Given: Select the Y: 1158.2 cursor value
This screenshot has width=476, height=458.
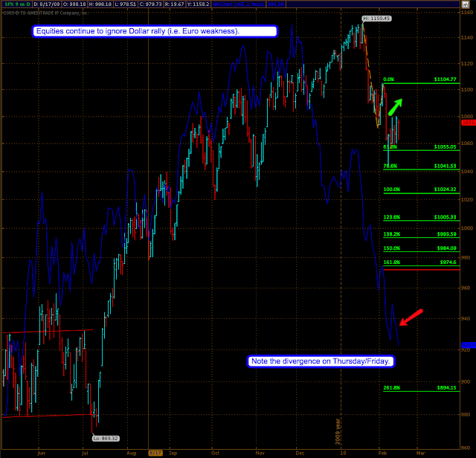Looking at the screenshot, I should tap(199, 4).
